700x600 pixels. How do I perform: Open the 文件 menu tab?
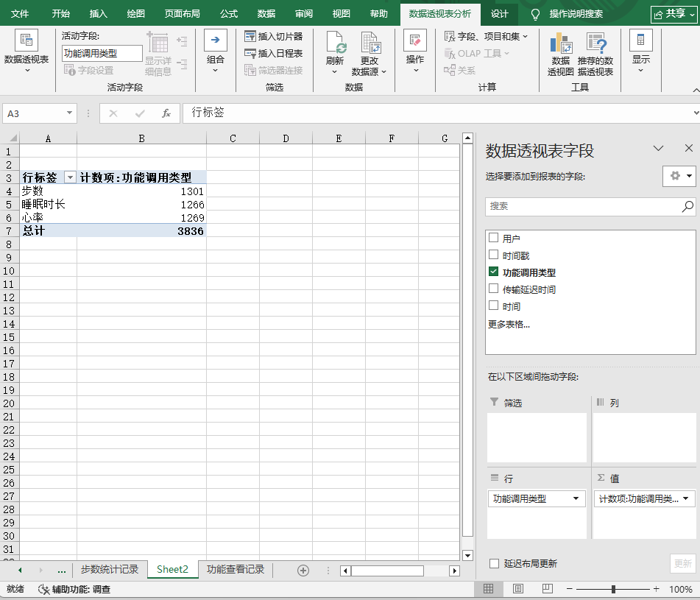point(20,14)
